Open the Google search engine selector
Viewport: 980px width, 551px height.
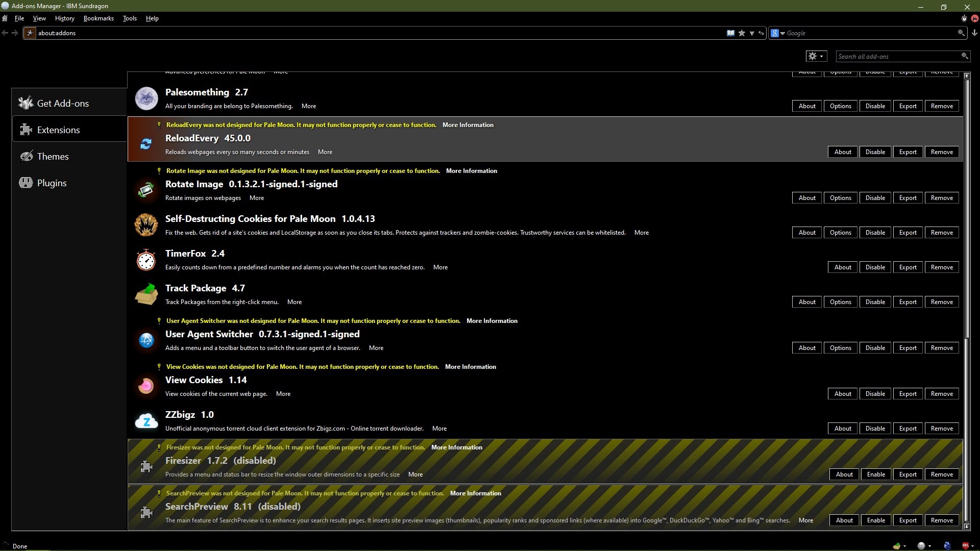(778, 33)
